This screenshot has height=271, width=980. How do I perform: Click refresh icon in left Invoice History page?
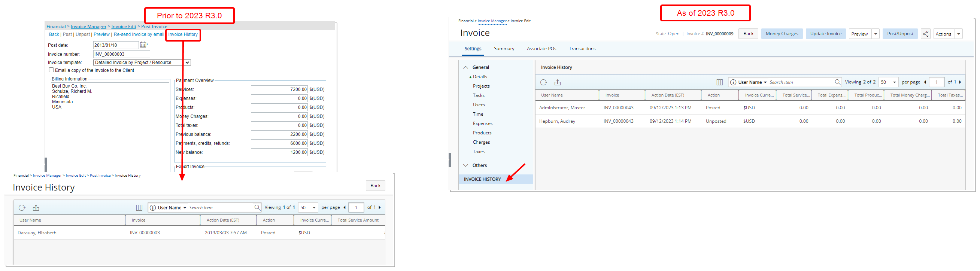(x=22, y=207)
